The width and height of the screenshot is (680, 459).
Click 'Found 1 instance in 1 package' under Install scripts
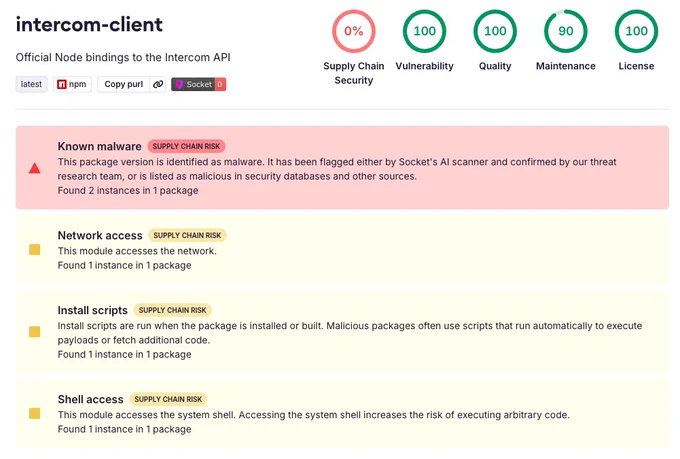coord(124,354)
